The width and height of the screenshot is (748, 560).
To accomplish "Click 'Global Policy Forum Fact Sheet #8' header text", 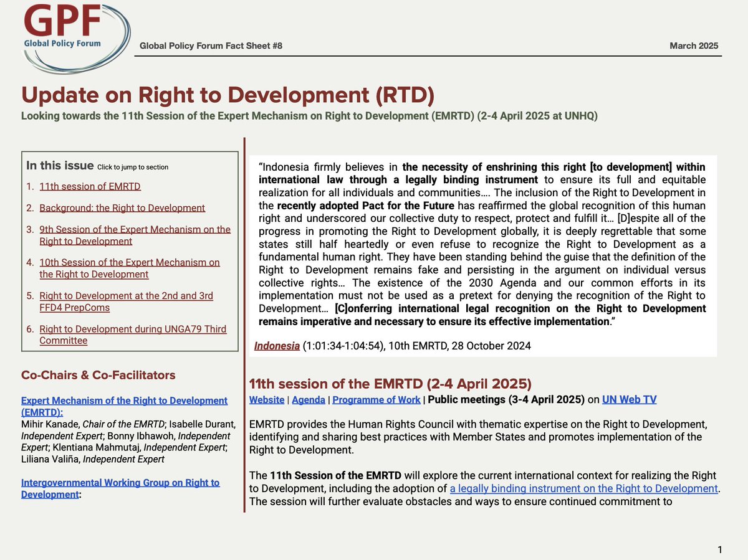I will pos(211,46).
